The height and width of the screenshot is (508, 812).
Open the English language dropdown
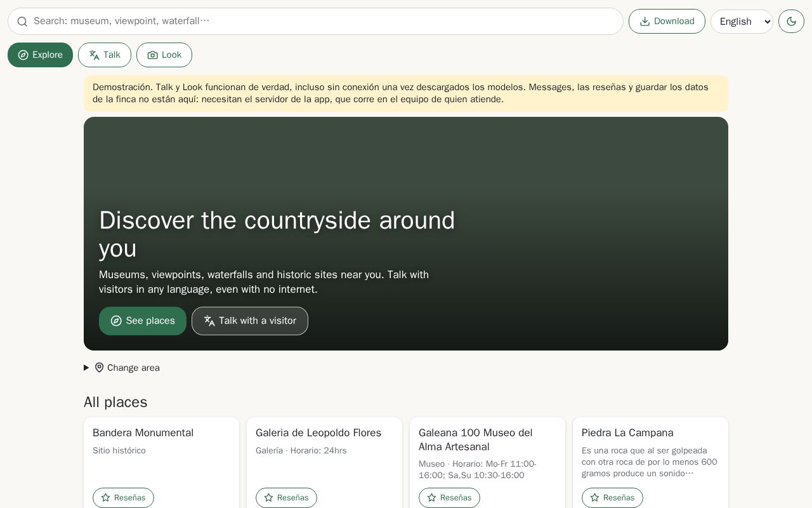click(x=742, y=22)
